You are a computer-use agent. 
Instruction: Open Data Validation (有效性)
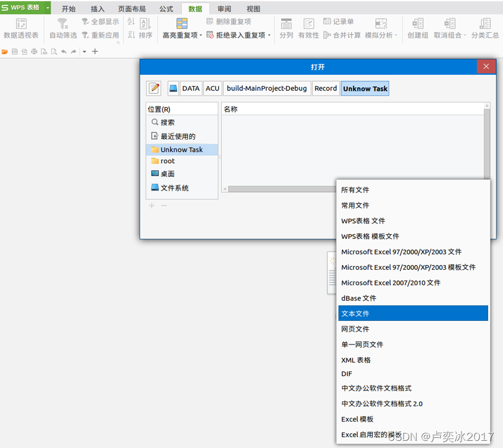click(309, 28)
